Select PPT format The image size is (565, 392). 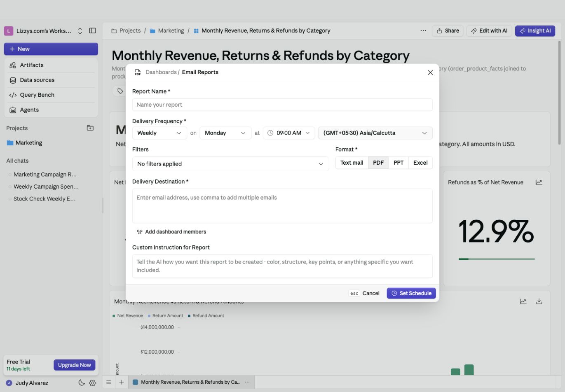coord(399,163)
